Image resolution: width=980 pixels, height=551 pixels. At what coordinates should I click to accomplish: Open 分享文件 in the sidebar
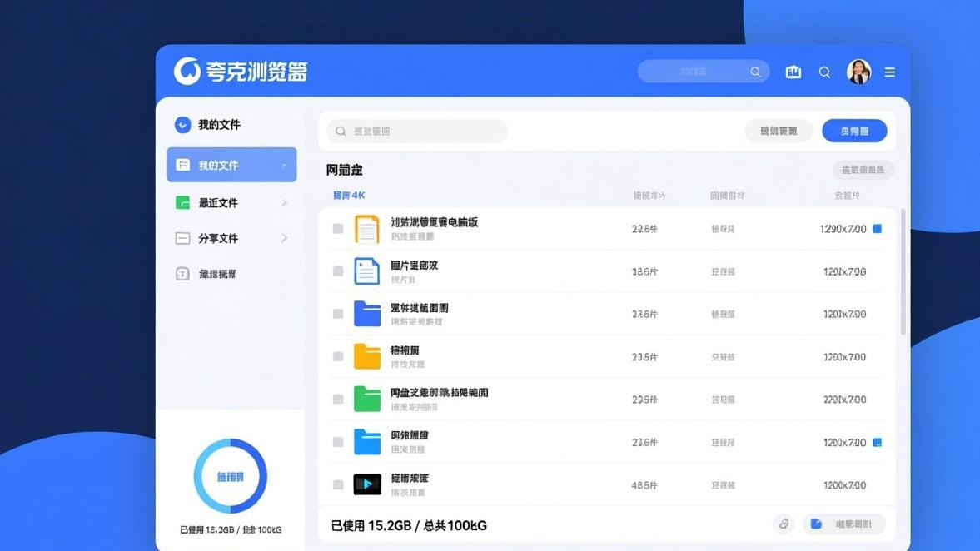(x=231, y=238)
